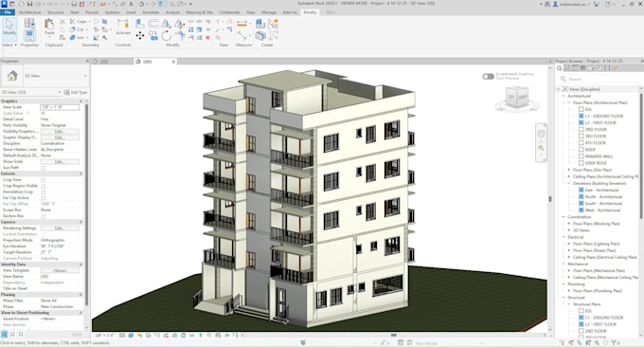The height and width of the screenshot is (348, 644).
Task: Click the view area horizontal scrollbar thumb
Action: point(393,336)
